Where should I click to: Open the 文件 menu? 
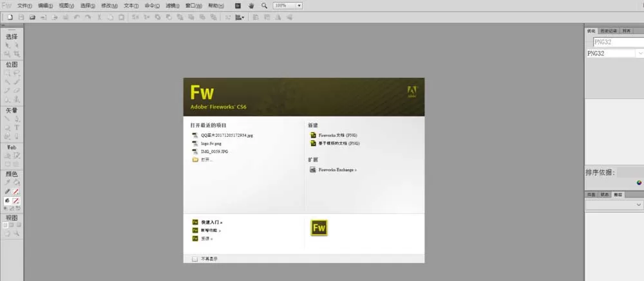(x=24, y=6)
